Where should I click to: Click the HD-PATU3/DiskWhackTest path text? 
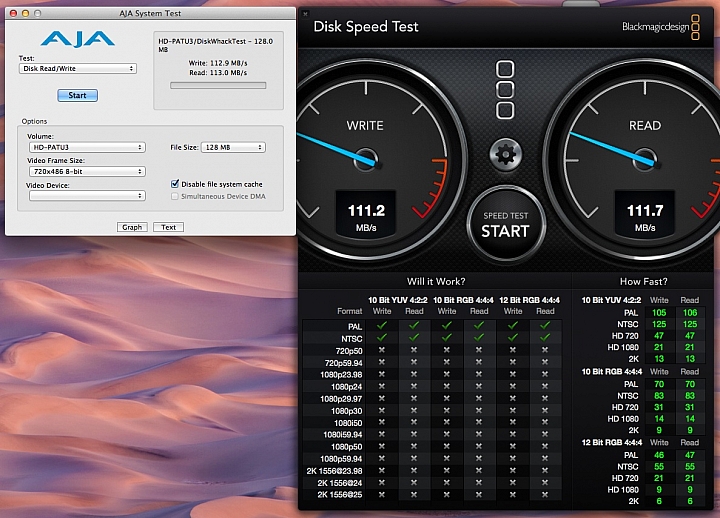(215, 45)
